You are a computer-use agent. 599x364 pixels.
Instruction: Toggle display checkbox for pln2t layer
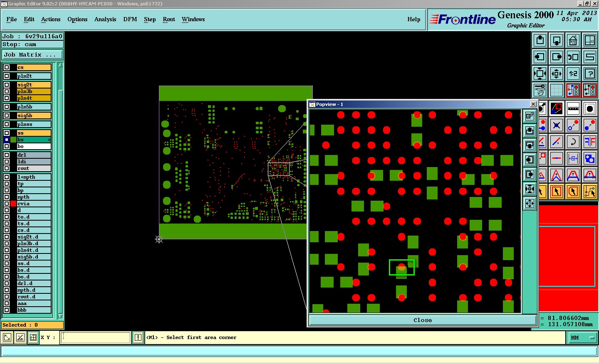[7, 76]
